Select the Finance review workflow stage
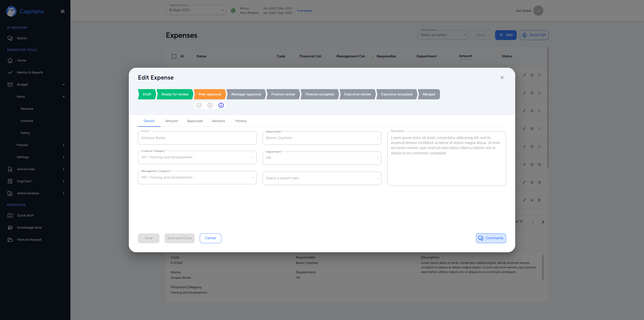Viewport: 644px width, 320px height. pos(283,94)
